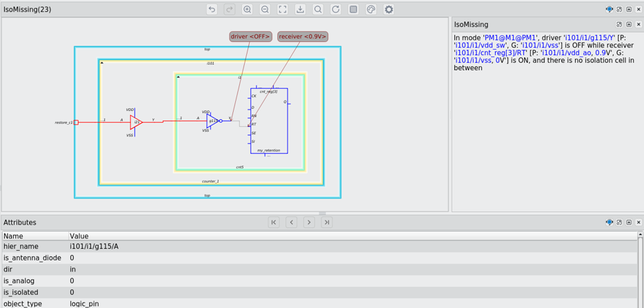Open schematic settings gear
The width and height of the screenshot is (644, 308).
click(389, 10)
